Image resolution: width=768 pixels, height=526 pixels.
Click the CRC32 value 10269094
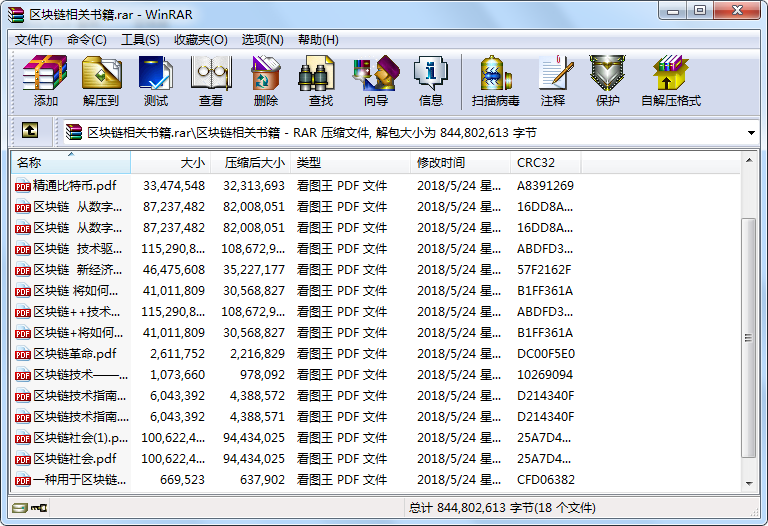[x=545, y=375]
